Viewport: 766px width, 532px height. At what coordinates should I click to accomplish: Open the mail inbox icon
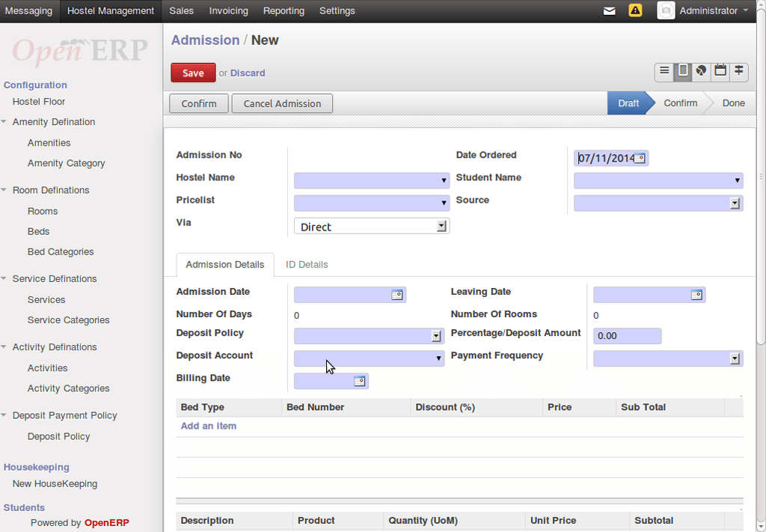609,10
